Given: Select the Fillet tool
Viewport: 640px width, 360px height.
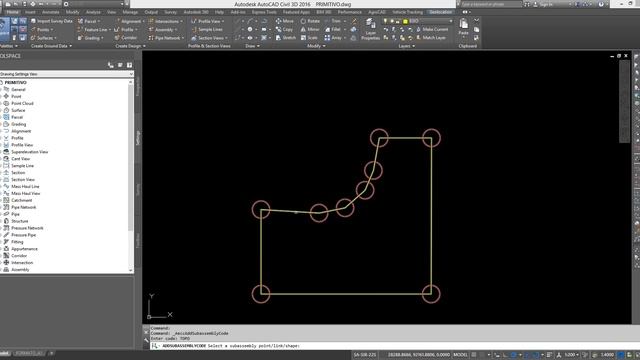Looking at the screenshot, I should pos(333,29).
